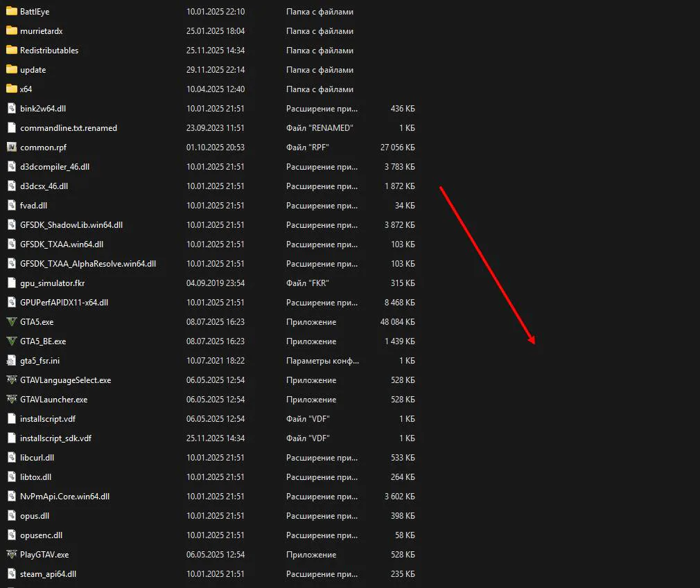This screenshot has width=700, height=588.
Task: Select the libcurl.dll file name
Action: (x=37, y=458)
